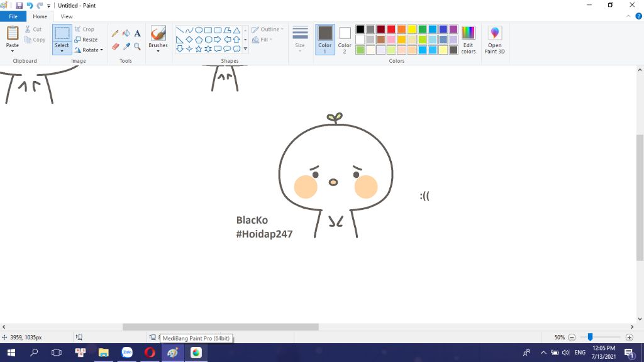This screenshot has height=362, width=644.
Task: Collapse the ribbon with chevron
Action: (628, 16)
